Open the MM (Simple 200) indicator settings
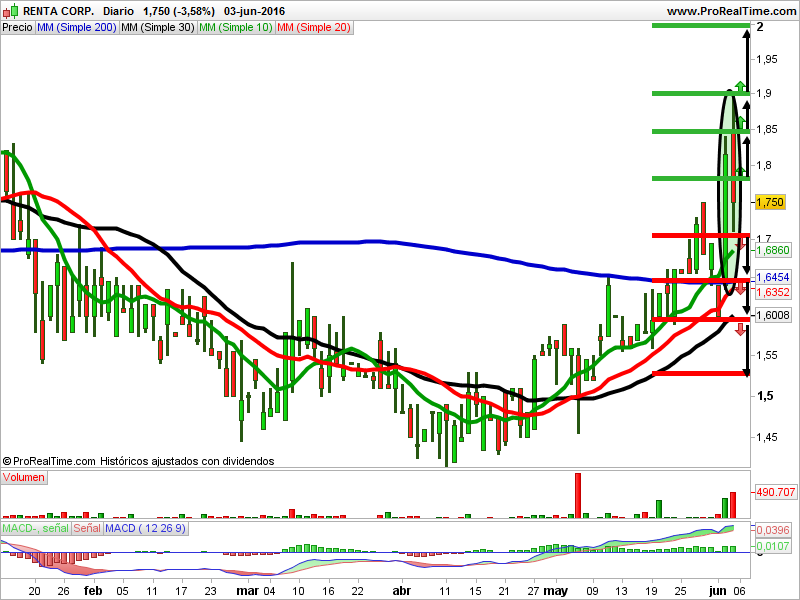This screenshot has width=800, height=600. click(x=77, y=28)
